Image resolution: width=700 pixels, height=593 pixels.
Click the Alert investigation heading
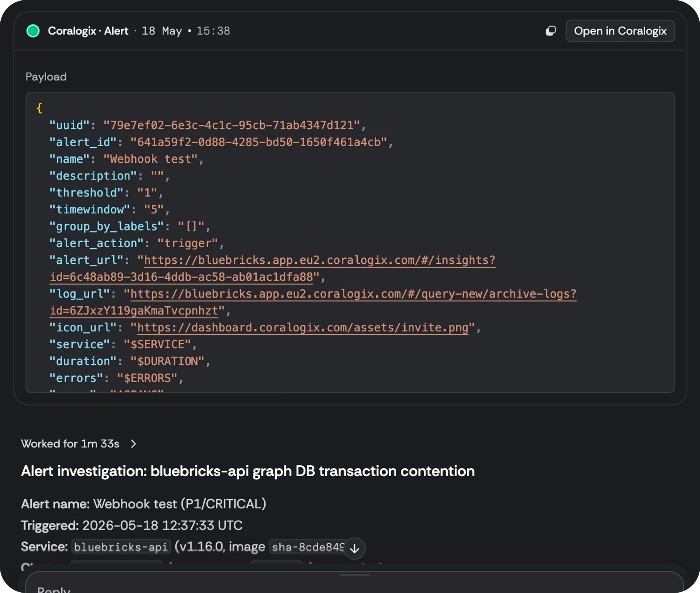click(248, 471)
